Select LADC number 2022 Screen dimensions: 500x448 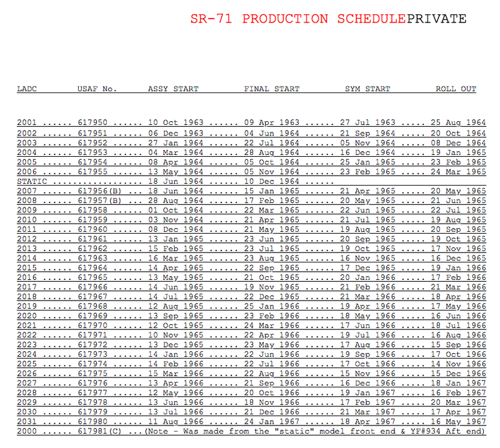(27, 335)
